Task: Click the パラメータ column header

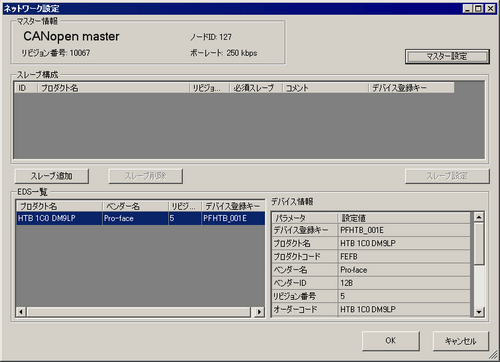Action: point(305,218)
